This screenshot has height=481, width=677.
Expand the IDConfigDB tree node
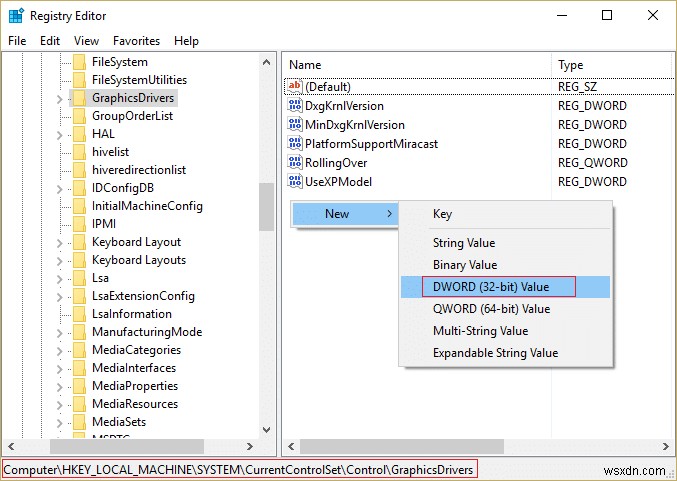tap(60, 189)
